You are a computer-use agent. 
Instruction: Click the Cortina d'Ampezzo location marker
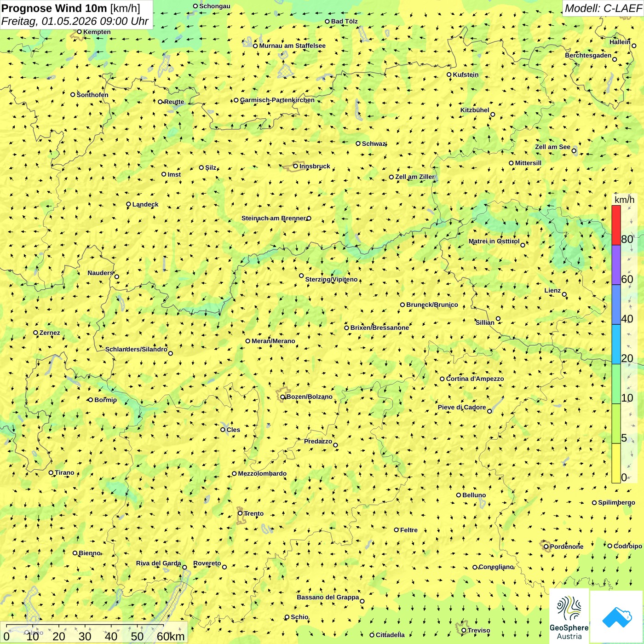point(442,379)
